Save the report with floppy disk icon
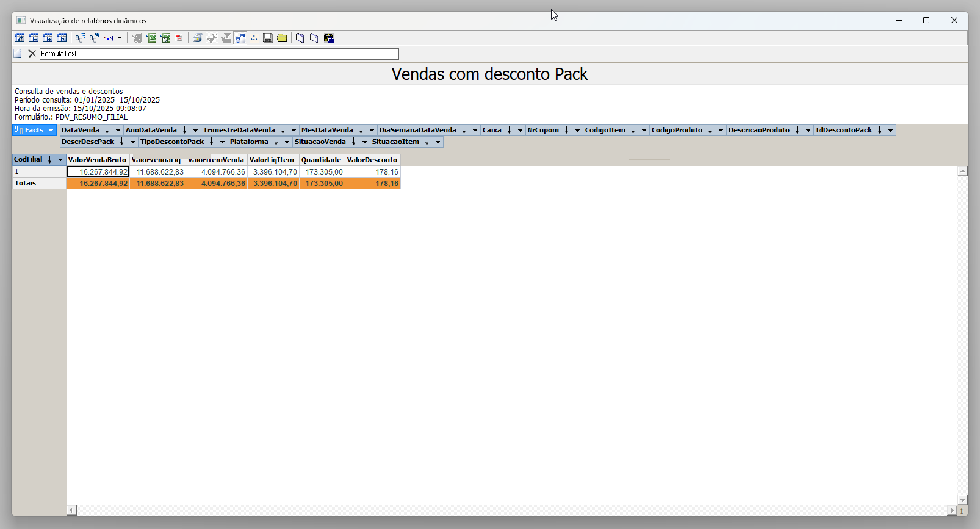 [x=268, y=38]
